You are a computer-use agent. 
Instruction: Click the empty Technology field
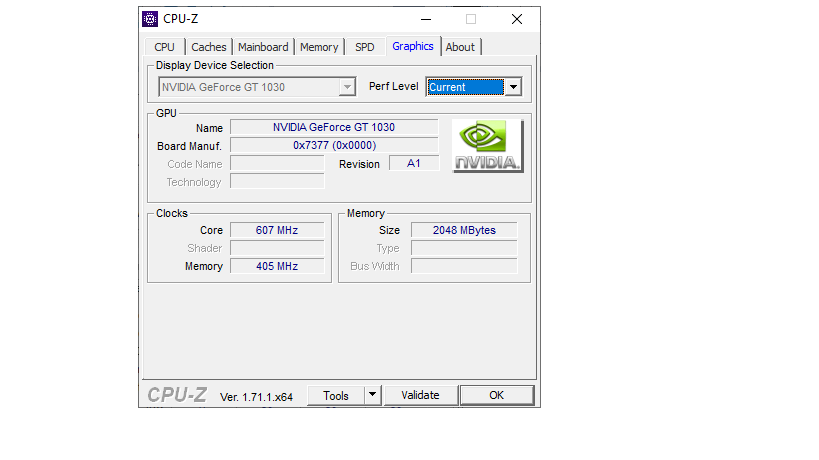tap(277, 181)
